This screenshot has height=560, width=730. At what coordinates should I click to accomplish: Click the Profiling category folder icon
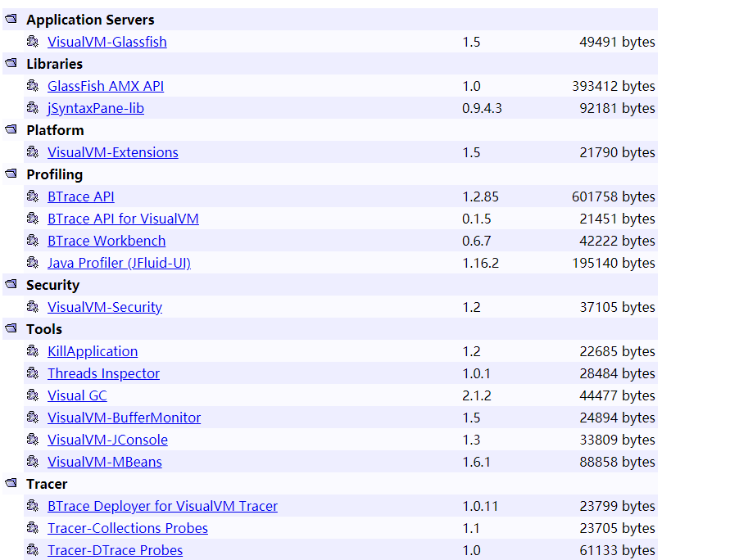click(x=11, y=174)
